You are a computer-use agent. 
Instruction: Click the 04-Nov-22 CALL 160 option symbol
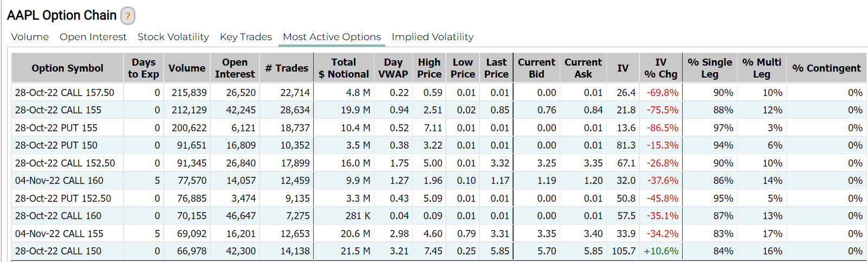pyautogui.click(x=59, y=181)
